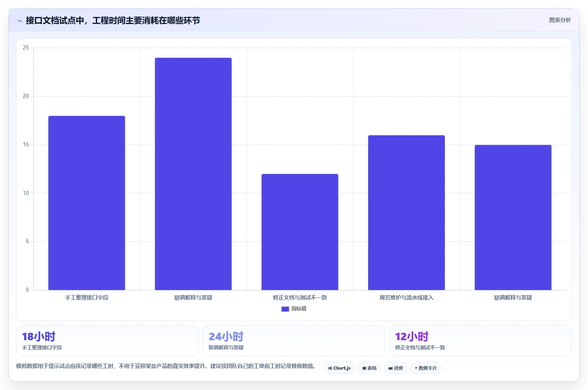This screenshot has width=588, height=390.
Task: Click the bar with value 15
Action: click(513, 217)
